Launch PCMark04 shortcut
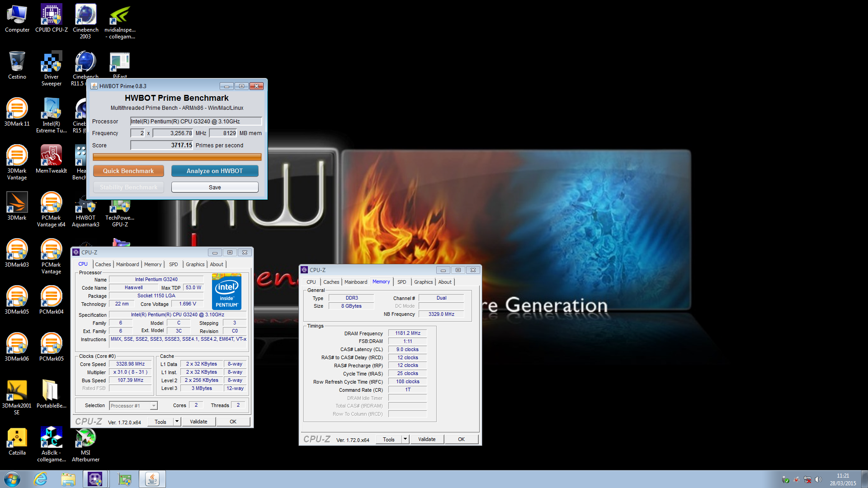This screenshot has height=488, width=868. pyautogui.click(x=52, y=300)
